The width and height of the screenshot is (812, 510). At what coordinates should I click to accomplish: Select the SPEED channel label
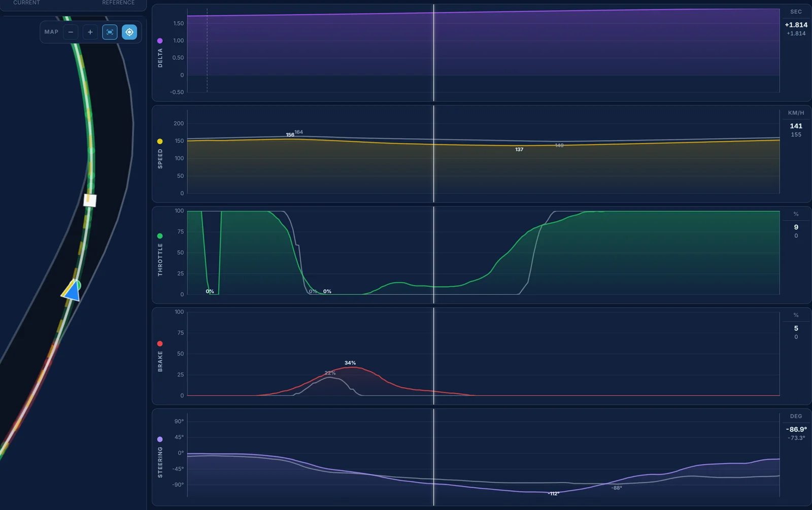point(160,159)
